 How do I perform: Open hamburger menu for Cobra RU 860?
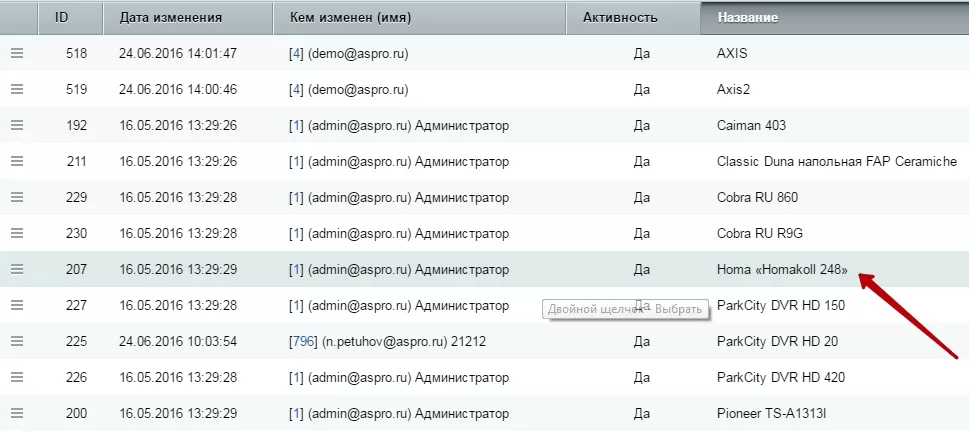[x=17, y=198]
